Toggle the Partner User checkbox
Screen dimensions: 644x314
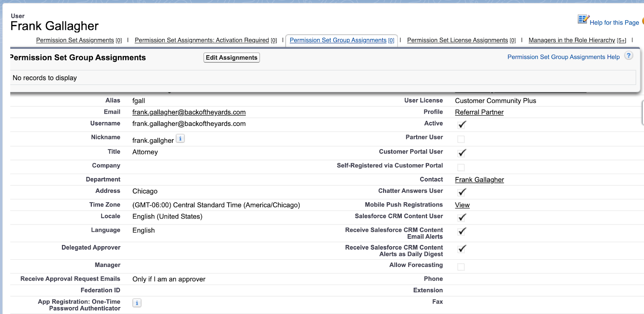click(461, 139)
